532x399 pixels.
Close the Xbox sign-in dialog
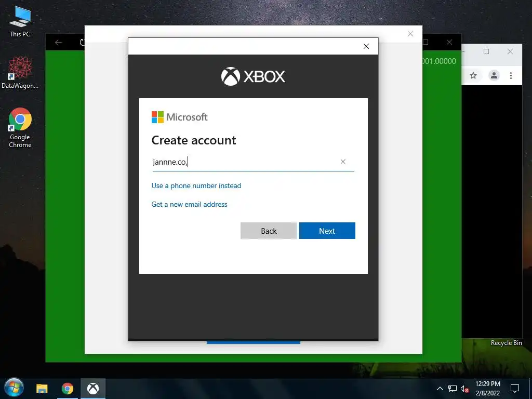tap(366, 46)
